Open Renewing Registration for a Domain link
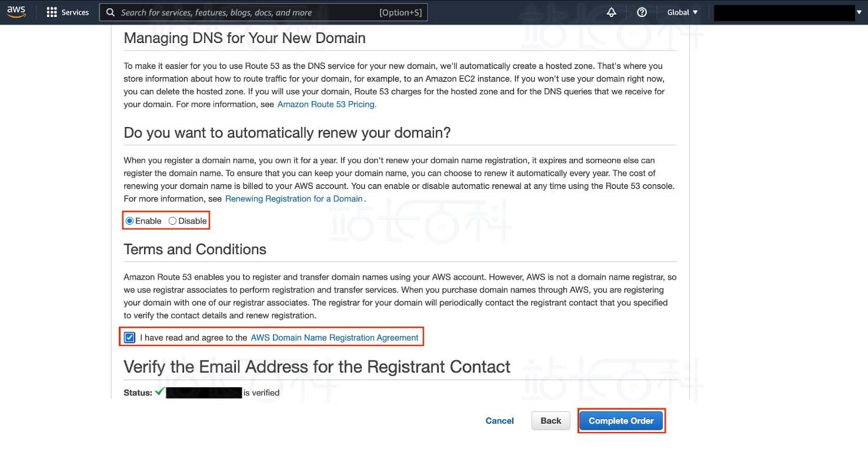This screenshot has width=868, height=452. [294, 199]
